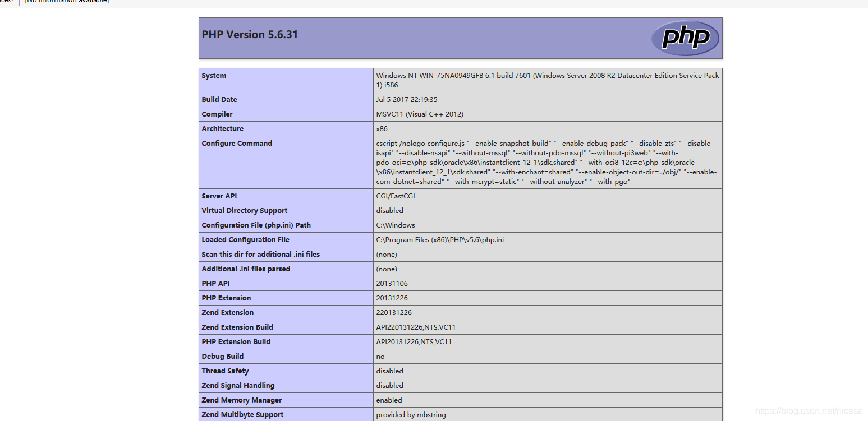Select the (none) value for Additional .ini files parsed
Screen dimensions: 868x421
tap(387, 269)
